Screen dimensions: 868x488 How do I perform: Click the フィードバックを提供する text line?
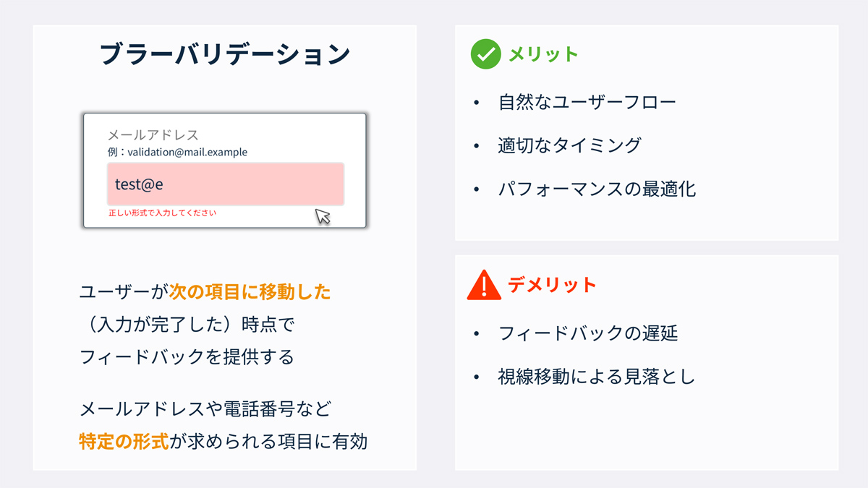click(187, 356)
